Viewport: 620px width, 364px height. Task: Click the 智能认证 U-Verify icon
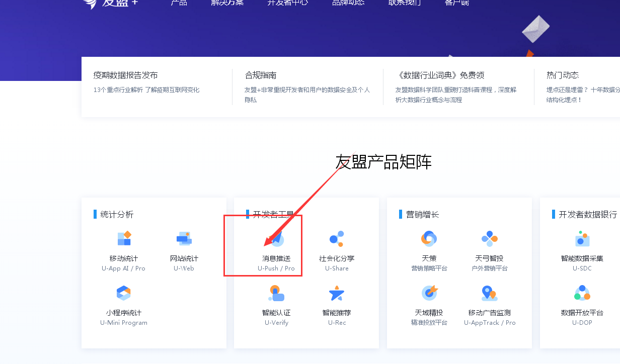276,293
